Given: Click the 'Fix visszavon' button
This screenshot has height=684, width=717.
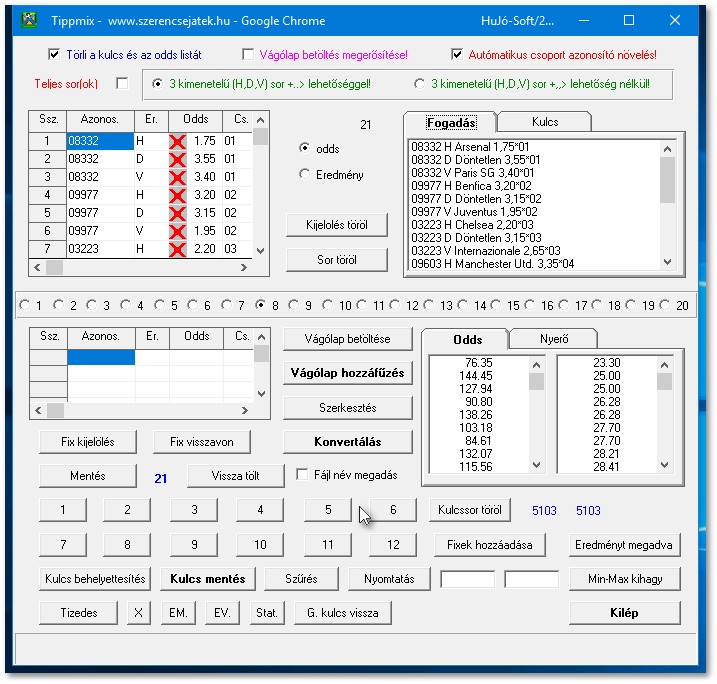Looking at the screenshot, I should 202,442.
